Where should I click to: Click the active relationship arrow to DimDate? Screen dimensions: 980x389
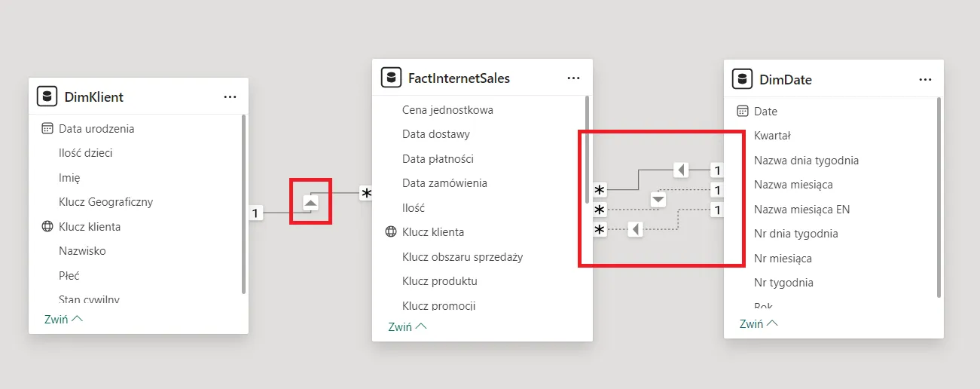[x=681, y=170]
